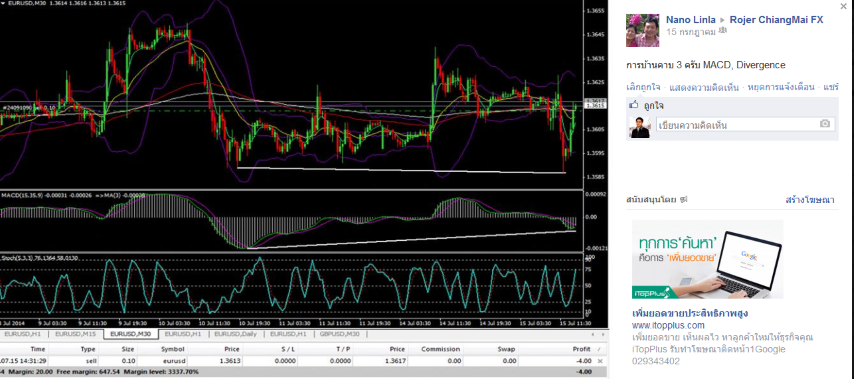This screenshot has width=854, height=379.
Task: Click the audience icon beside the post date
Action: (723, 32)
